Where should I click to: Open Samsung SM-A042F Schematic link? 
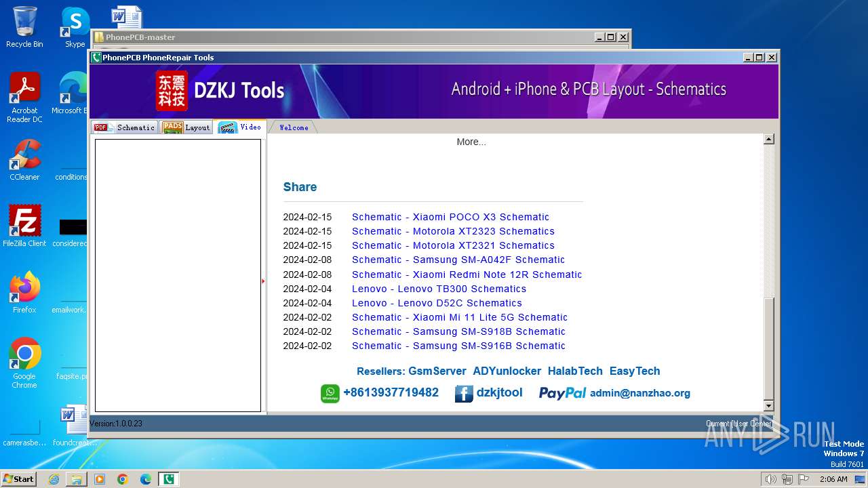click(x=458, y=260)
